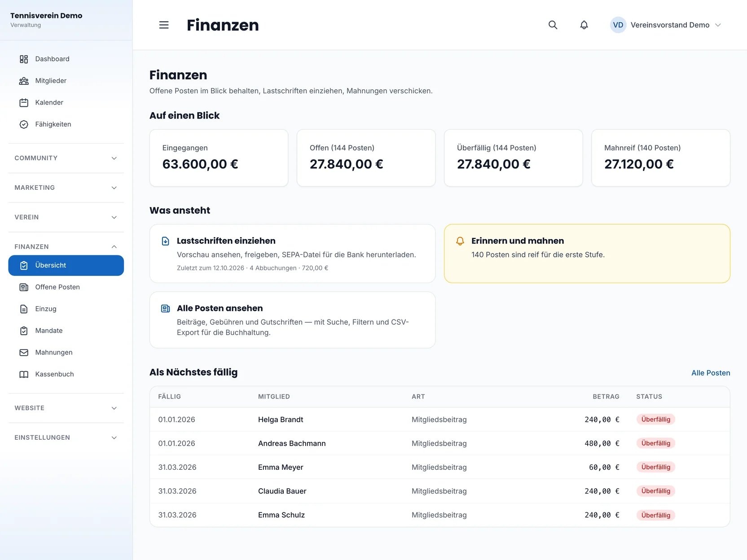Select Übersicht in Finanzen menu
Viewport: 747px width, 560px height.
coord(66,266)
